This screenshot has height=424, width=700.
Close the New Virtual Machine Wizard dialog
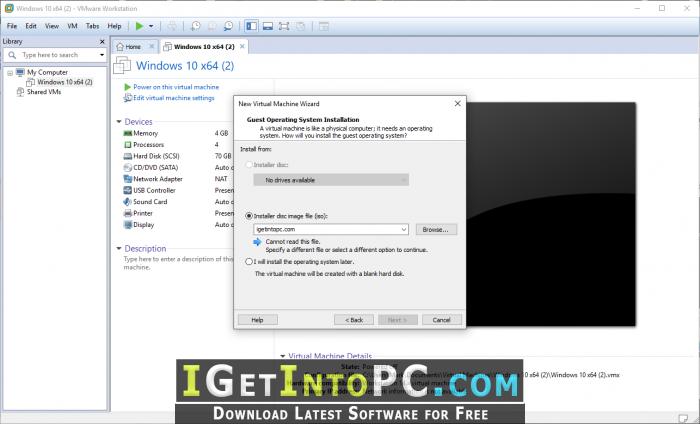click(458, 104)
